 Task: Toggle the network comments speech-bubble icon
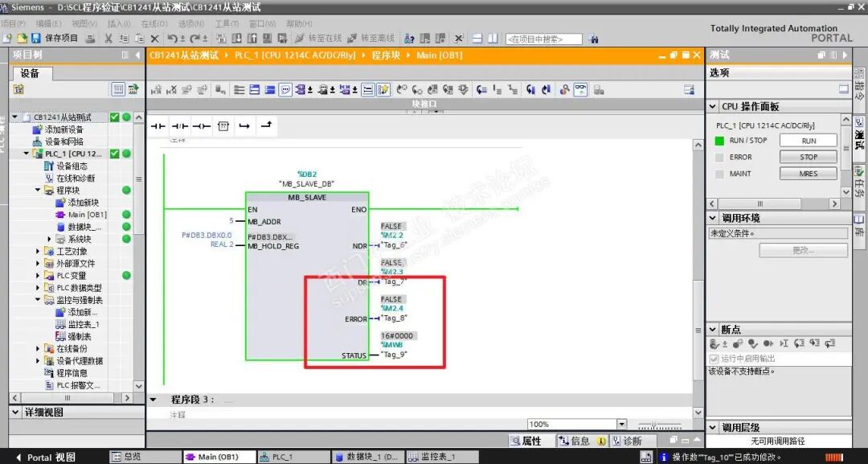(x=285, y=90)
